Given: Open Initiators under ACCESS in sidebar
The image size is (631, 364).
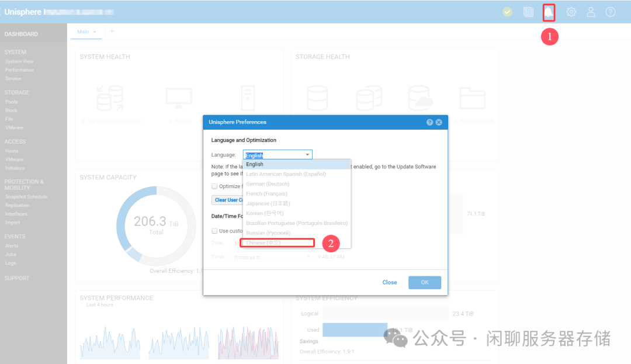Looking at the screenshot, I should 15,168.
